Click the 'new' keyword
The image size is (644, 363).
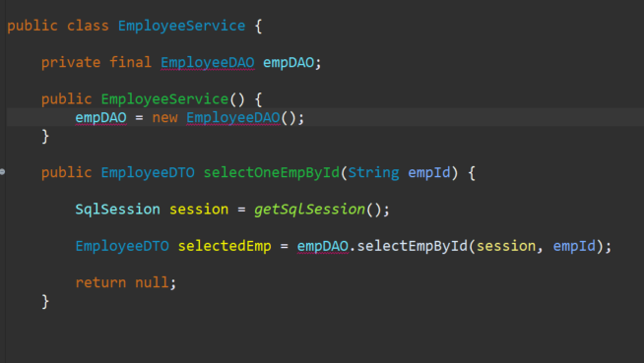coord(164,118)
